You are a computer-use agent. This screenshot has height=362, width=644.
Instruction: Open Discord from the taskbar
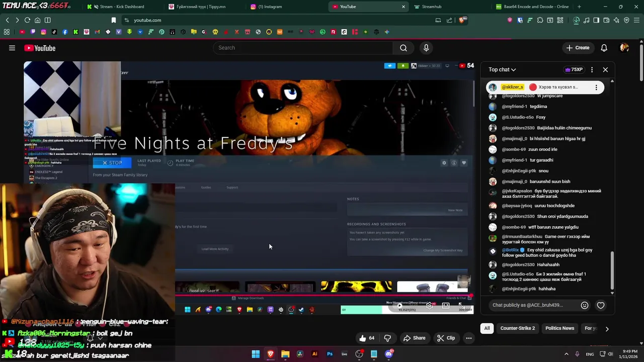pyautogui.click(x=388, y=354)
